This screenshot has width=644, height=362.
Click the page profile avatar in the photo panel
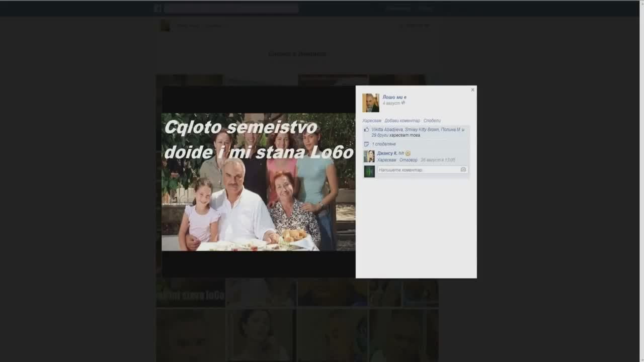tap(371, 103)
